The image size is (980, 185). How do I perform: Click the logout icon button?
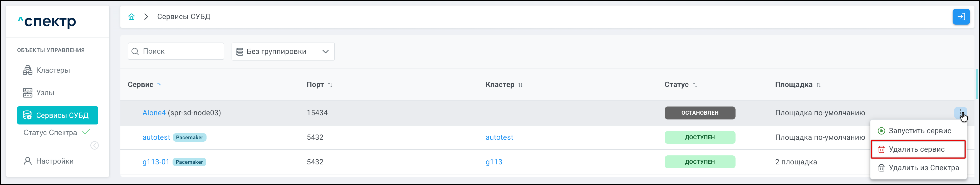(x=961, y=17)
